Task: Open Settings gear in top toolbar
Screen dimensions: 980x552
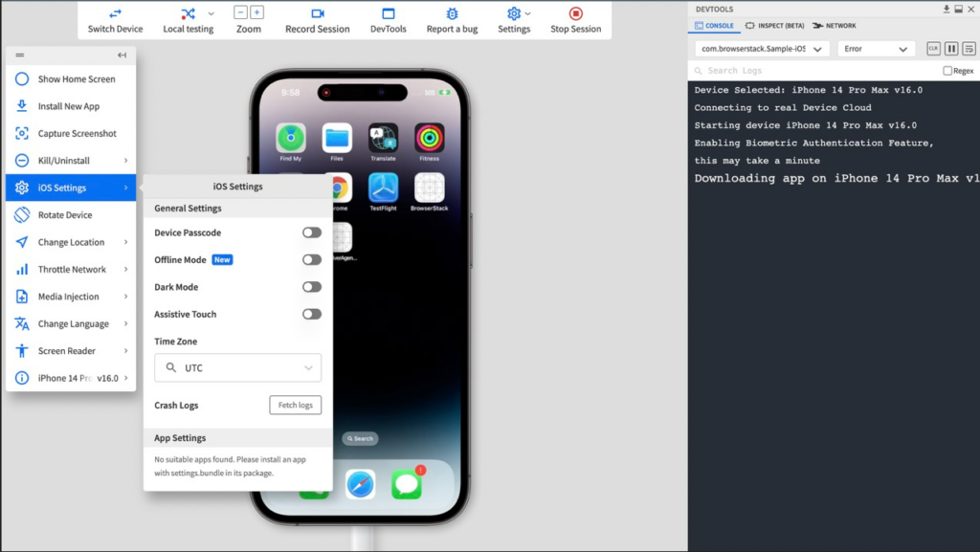Action: (514, 13)
